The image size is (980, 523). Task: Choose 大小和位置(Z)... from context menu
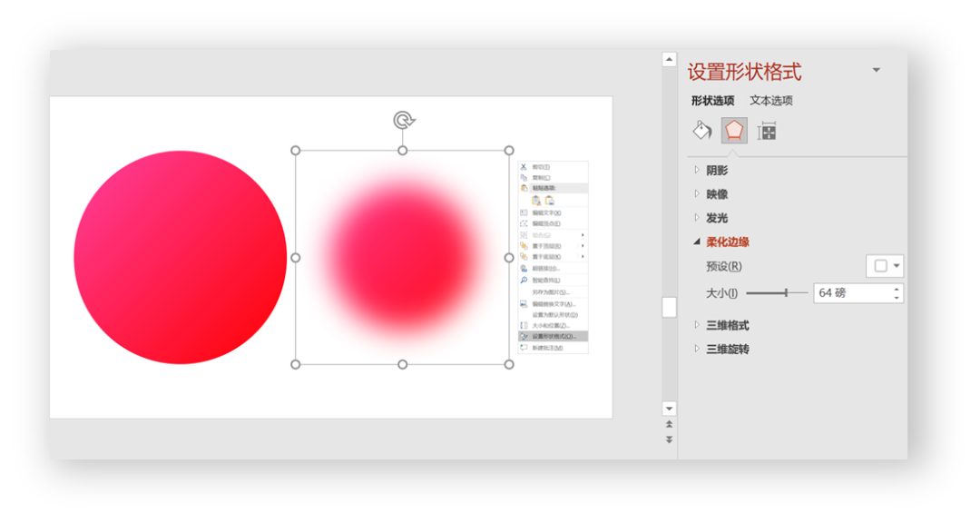click(x=554, y=325)
